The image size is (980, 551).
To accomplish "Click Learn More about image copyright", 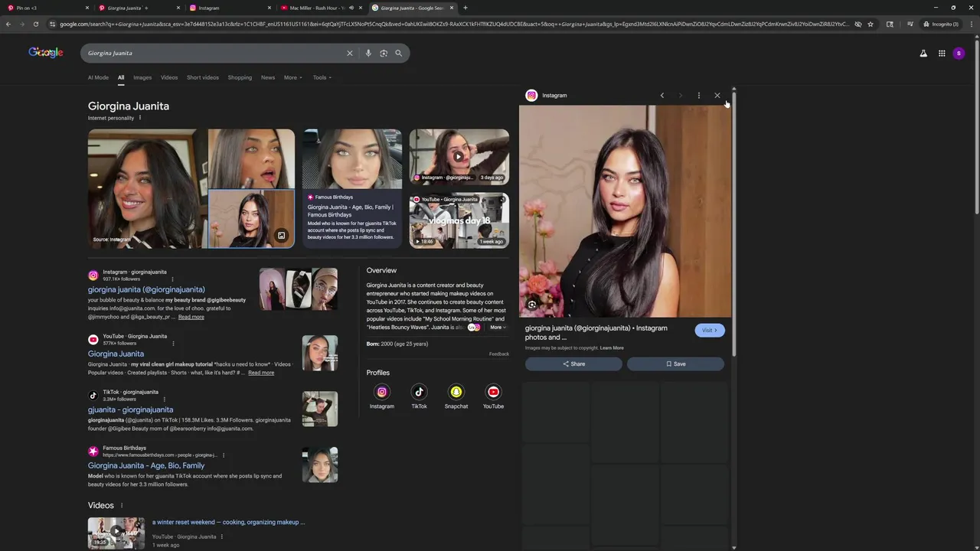I will tap(612, 348).
